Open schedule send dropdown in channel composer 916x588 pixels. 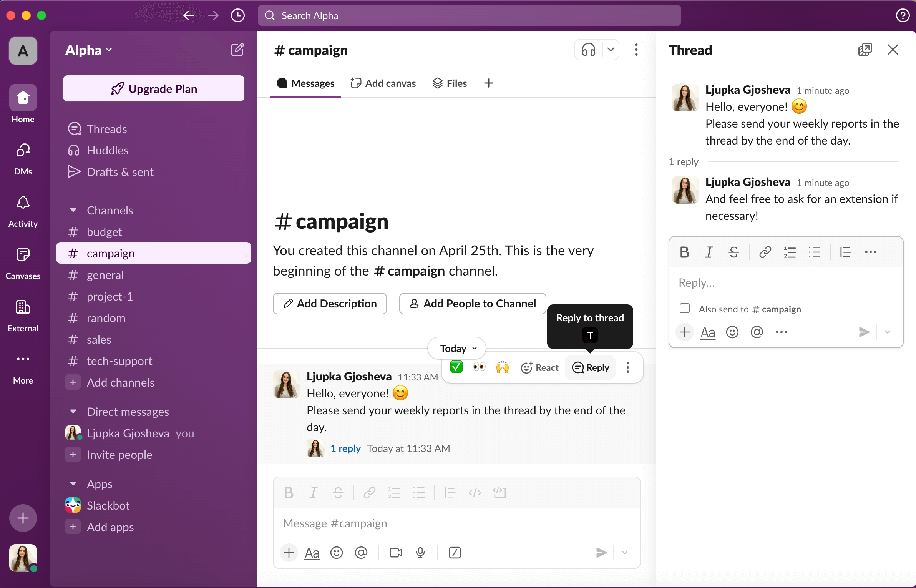point(625,553)
